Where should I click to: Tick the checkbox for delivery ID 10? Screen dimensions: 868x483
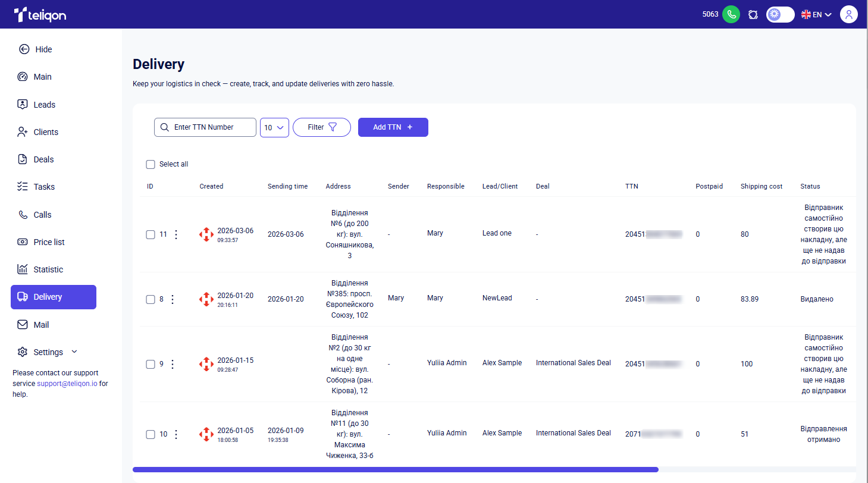click(x=151, y=434)
